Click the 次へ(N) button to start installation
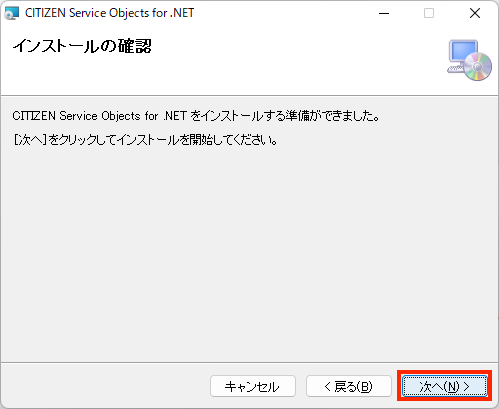 point(445,386)
